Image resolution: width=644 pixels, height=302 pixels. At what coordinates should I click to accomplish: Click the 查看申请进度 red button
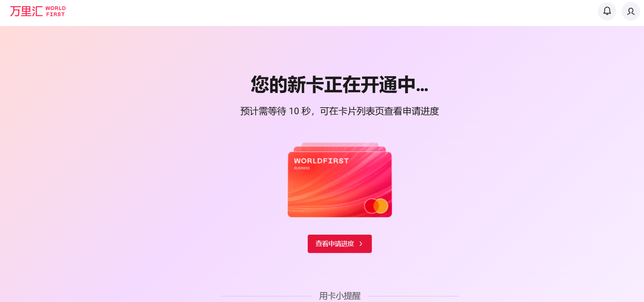[340, 244]
